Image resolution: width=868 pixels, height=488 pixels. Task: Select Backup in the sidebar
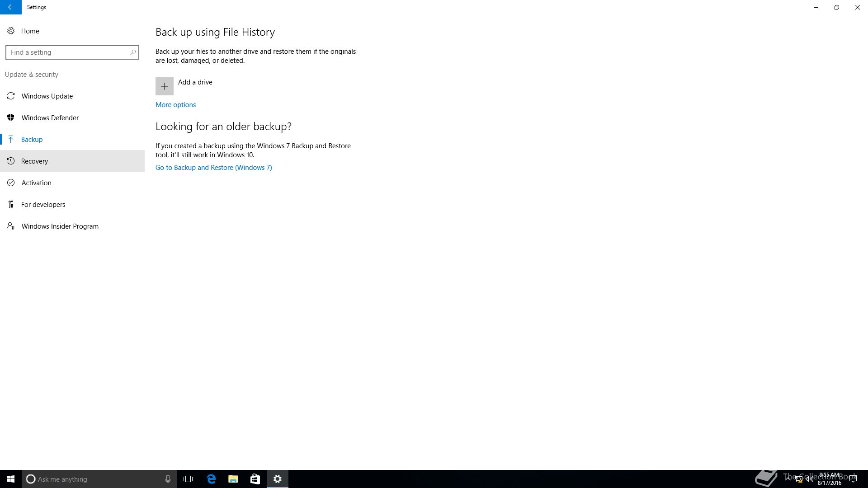coord(72,139)
